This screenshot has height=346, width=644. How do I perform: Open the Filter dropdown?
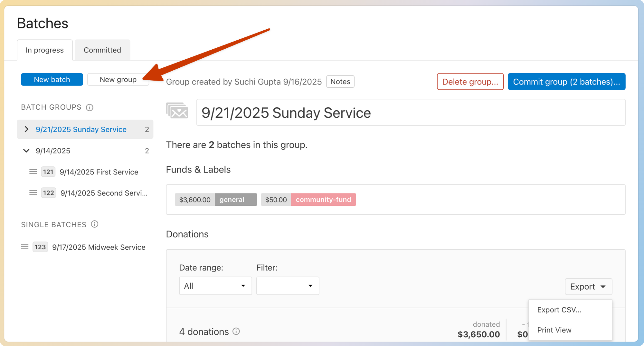[x=288, y=286]
